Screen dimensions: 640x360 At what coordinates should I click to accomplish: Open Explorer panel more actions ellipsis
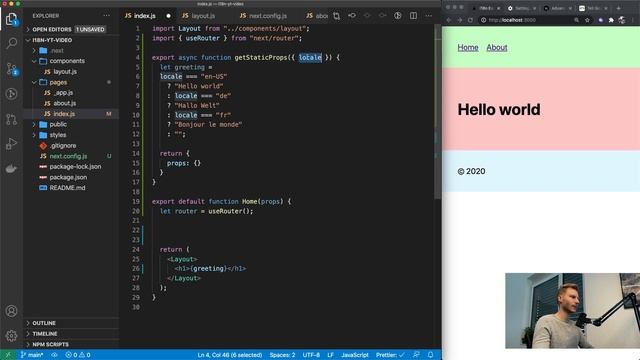point(107,16)
